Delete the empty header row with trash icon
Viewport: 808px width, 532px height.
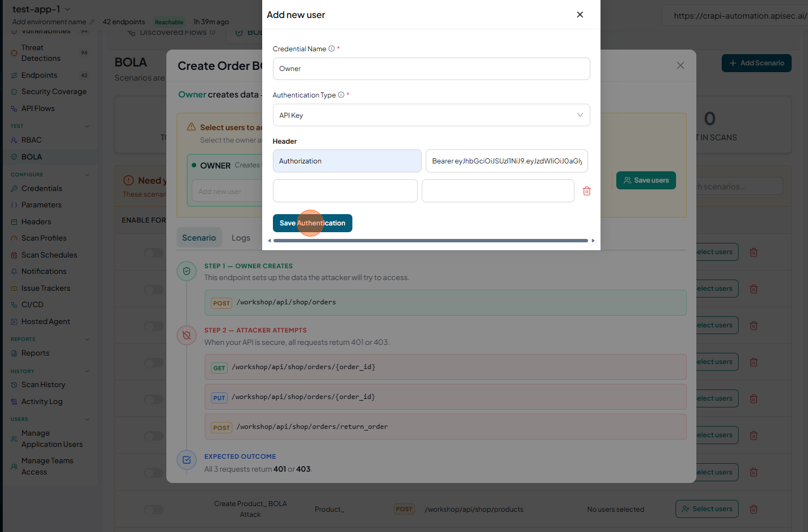[586, 191]
